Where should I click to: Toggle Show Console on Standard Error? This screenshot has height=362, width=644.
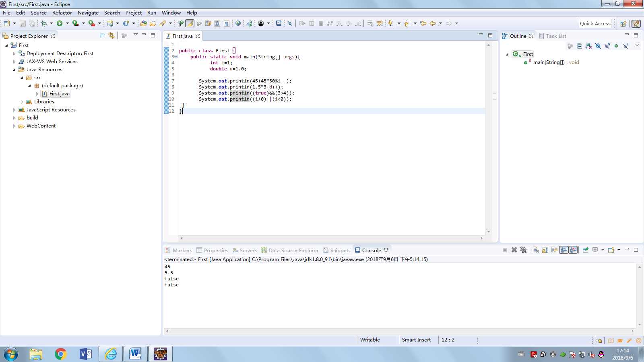pyautogui.click(x=573, y=250)
